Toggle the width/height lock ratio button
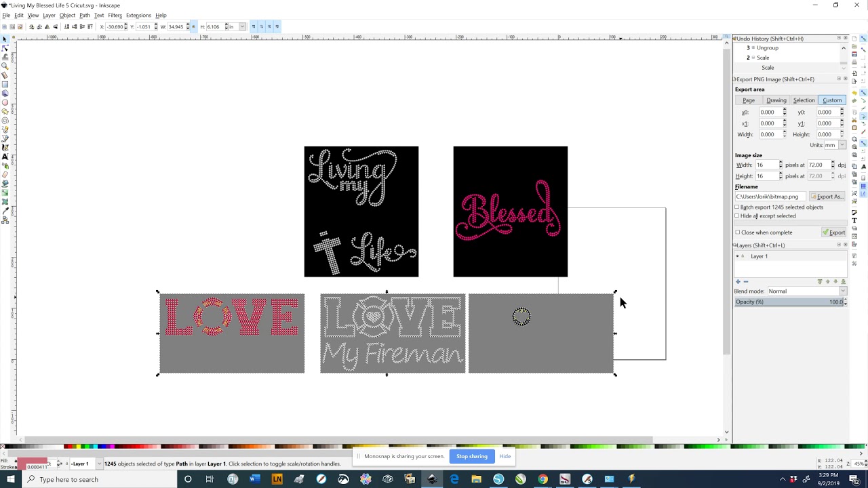Viewport: 868px width, 488px height. (193, 26)
